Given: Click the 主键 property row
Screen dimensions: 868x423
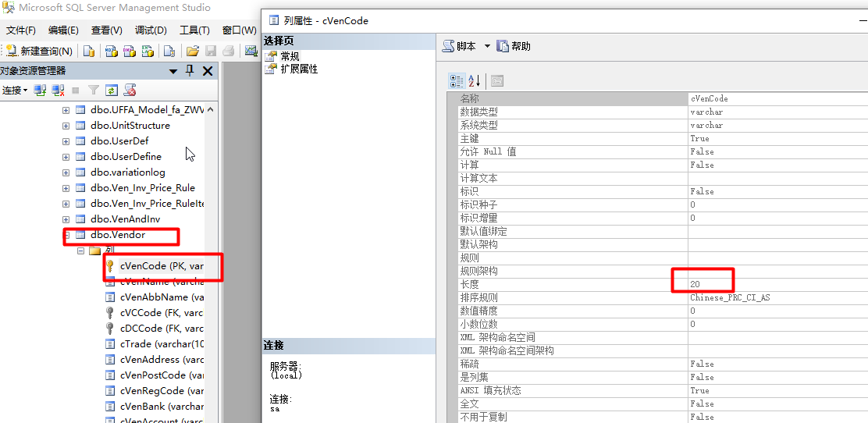Looking at the screenshot, I should (663, 138).
